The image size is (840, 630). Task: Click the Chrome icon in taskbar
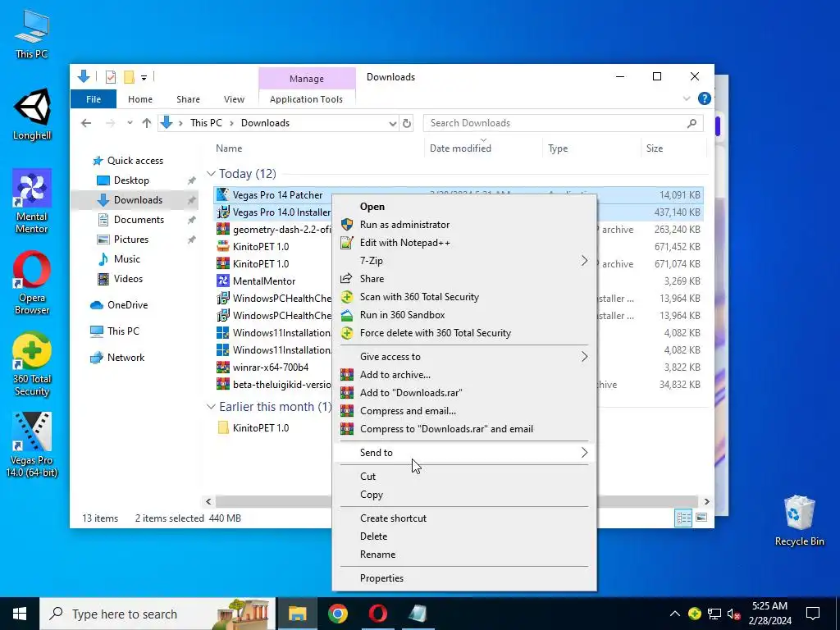(x=337, y=614)
